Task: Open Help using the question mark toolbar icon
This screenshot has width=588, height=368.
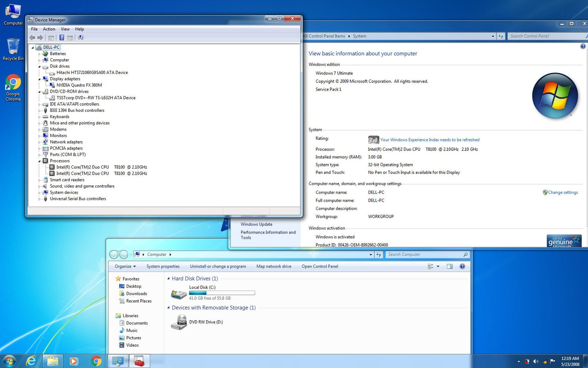Action: pyautogui.click(x=61, y=37)
